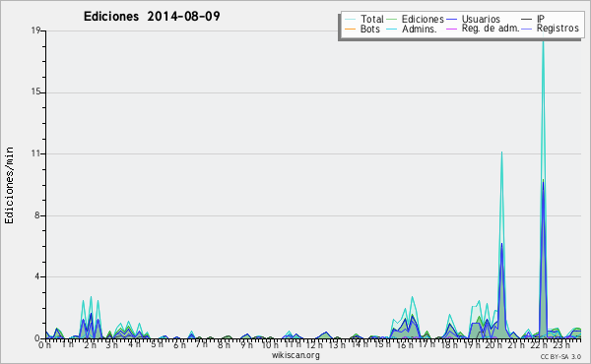591x364 pixels.
Task: Click the y-axis value 15
Action: point(35,92)
